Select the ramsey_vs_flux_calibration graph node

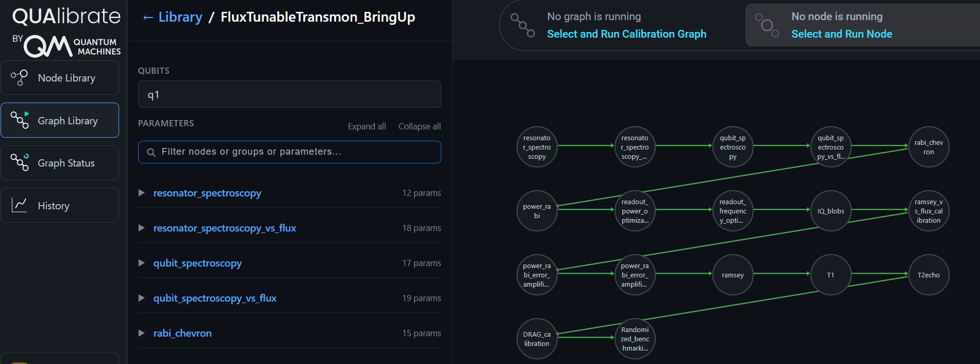[928, 211]
